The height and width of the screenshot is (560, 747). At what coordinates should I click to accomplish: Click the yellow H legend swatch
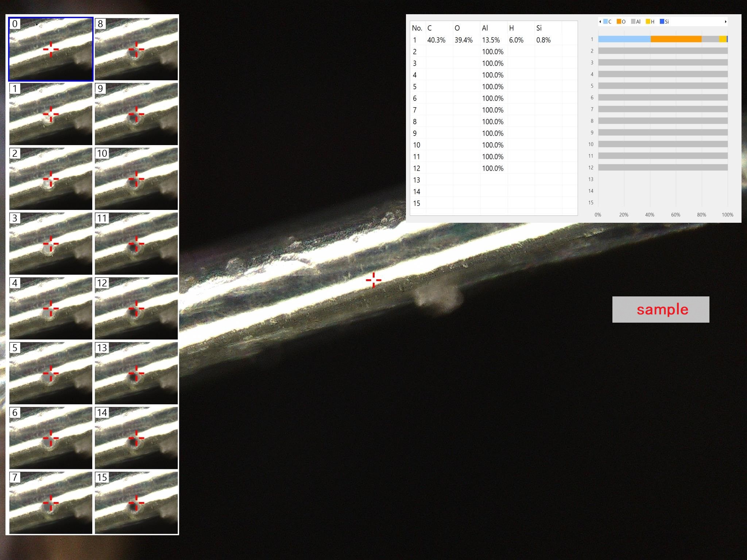pos(648,22)
